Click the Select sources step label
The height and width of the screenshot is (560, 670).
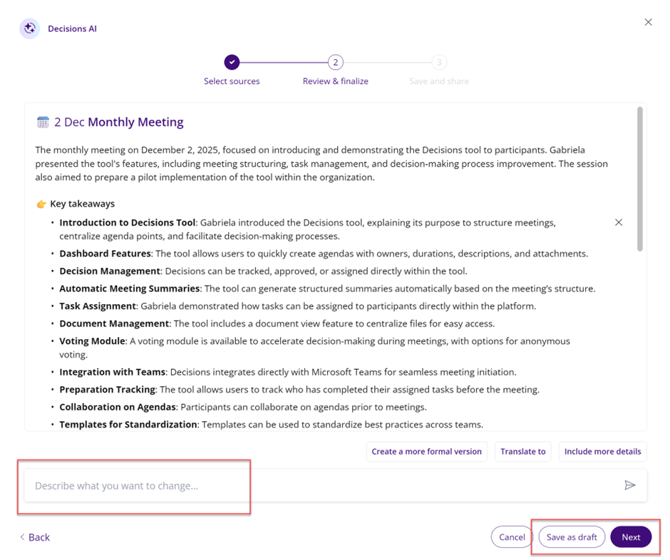[232, 82]
